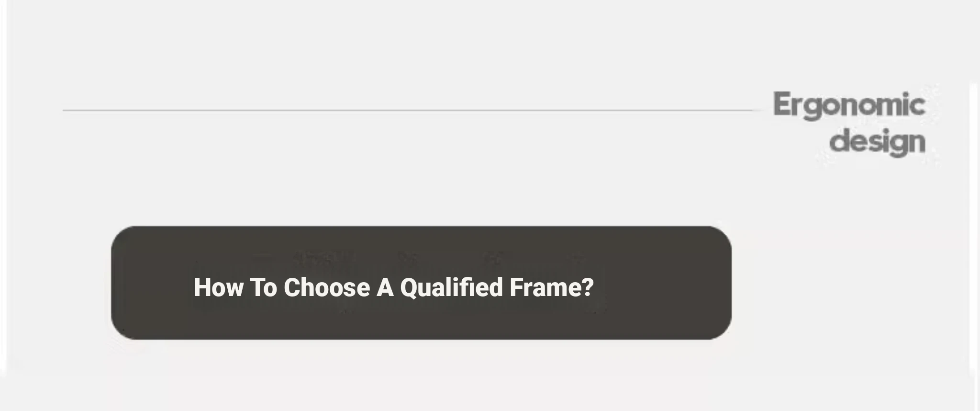
Task: Click the question mark ending the banner title
Action: coord(589,287)
